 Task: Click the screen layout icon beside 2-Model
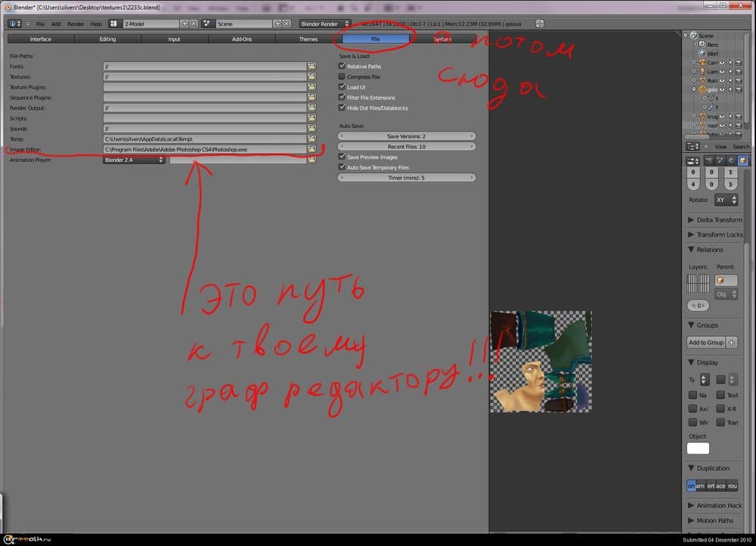[113, 24]
